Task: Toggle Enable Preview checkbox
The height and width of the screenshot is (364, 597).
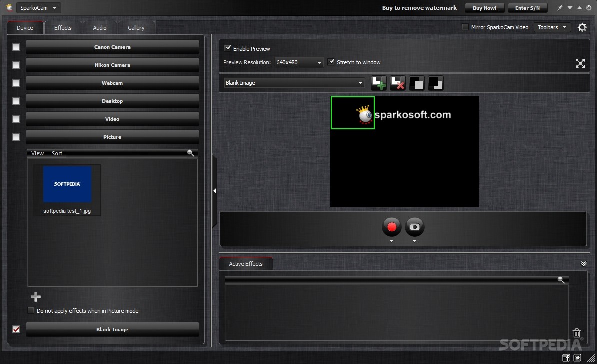Action: click(x=228, y=48)
